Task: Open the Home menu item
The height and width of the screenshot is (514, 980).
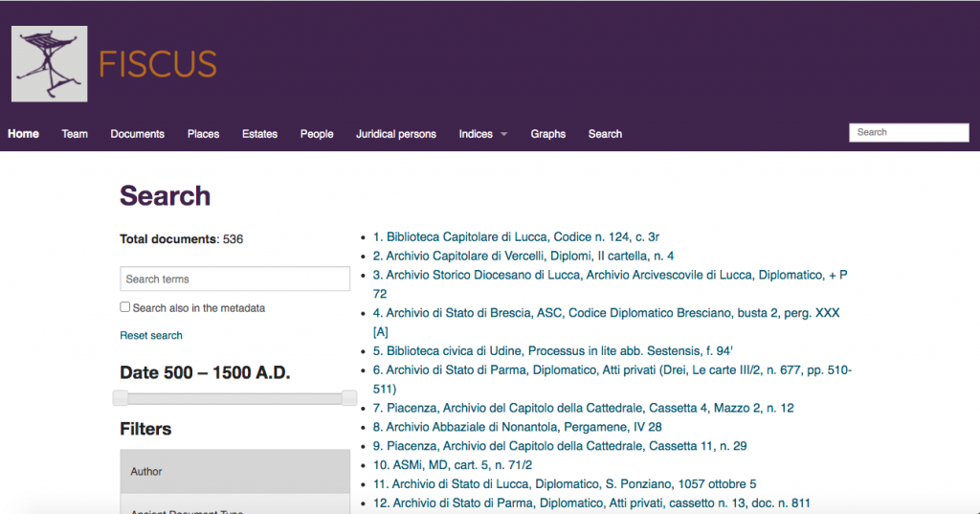Action: (x=23, y=134)
